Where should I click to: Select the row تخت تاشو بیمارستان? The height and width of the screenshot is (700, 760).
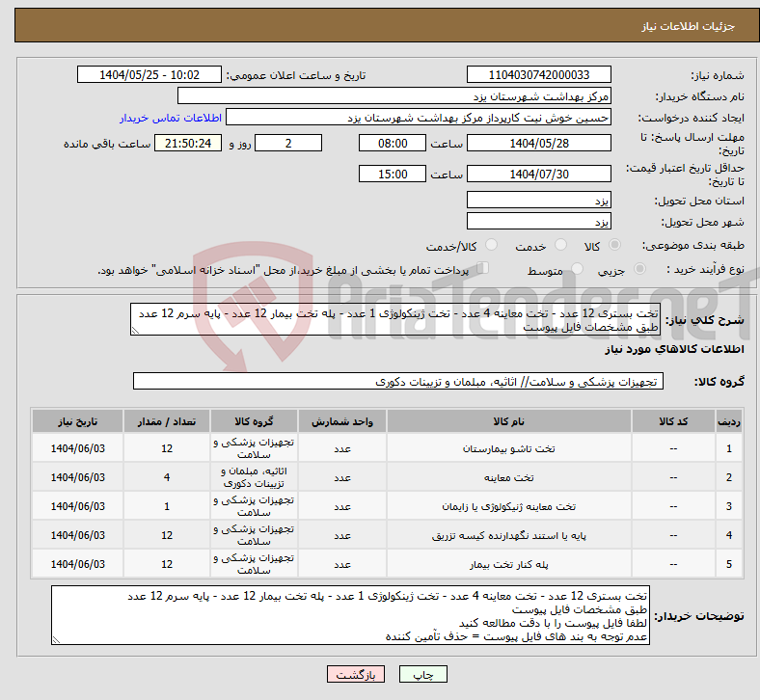tap(388, 448)
